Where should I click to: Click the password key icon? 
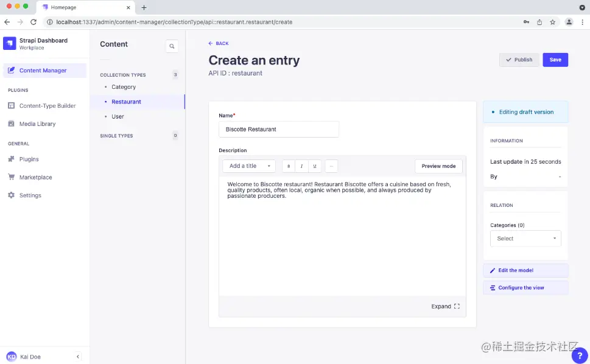tap(526, 22)
